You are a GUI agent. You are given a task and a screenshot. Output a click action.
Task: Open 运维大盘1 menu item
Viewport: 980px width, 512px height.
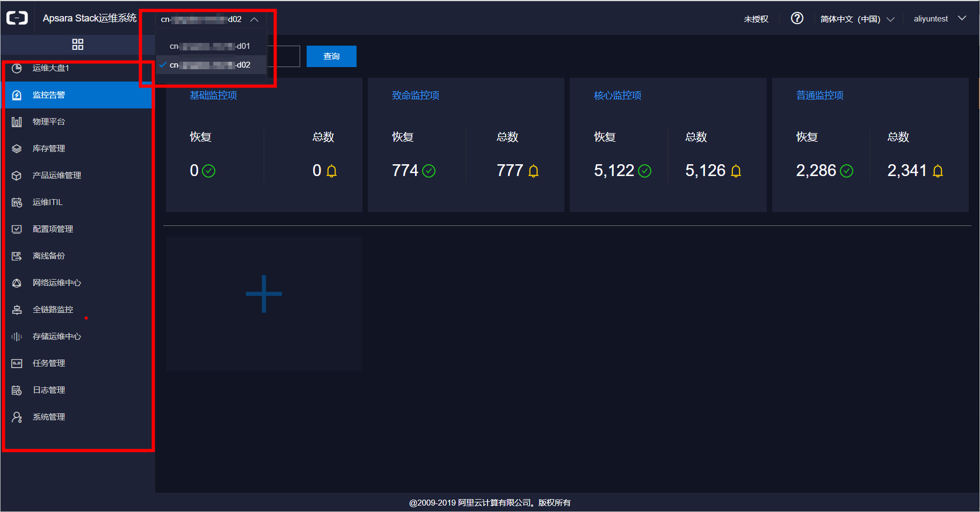point(78,68)
